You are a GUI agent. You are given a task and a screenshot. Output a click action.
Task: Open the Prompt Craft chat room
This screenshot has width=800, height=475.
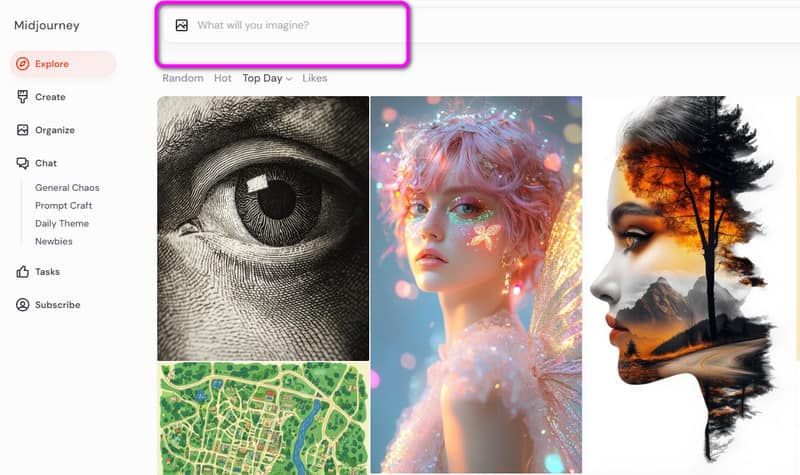pos(63,206)
